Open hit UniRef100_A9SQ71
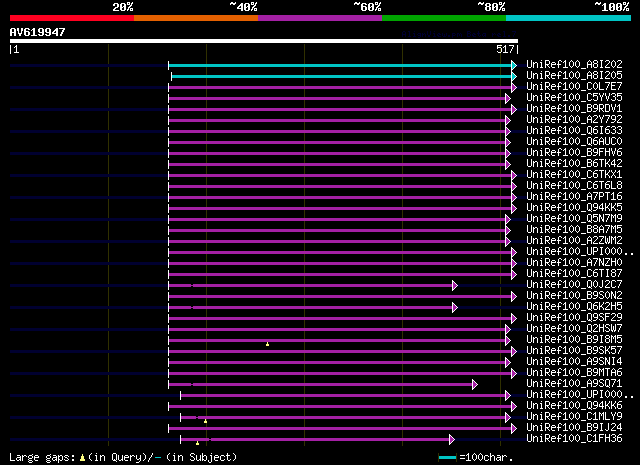The height and width of the screenshot is (465, 640). pyautogui.click(x=574, y=384)
